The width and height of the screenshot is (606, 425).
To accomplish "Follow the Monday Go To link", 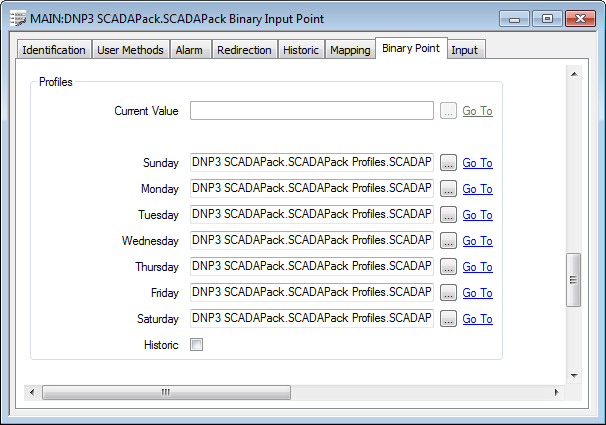I will pyautogui.click(x=477, y=189).
